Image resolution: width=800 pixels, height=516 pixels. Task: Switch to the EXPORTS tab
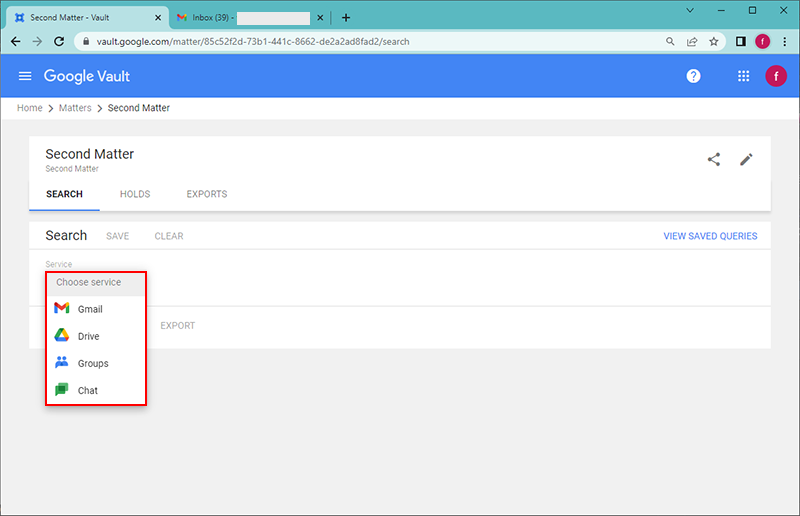207,194
